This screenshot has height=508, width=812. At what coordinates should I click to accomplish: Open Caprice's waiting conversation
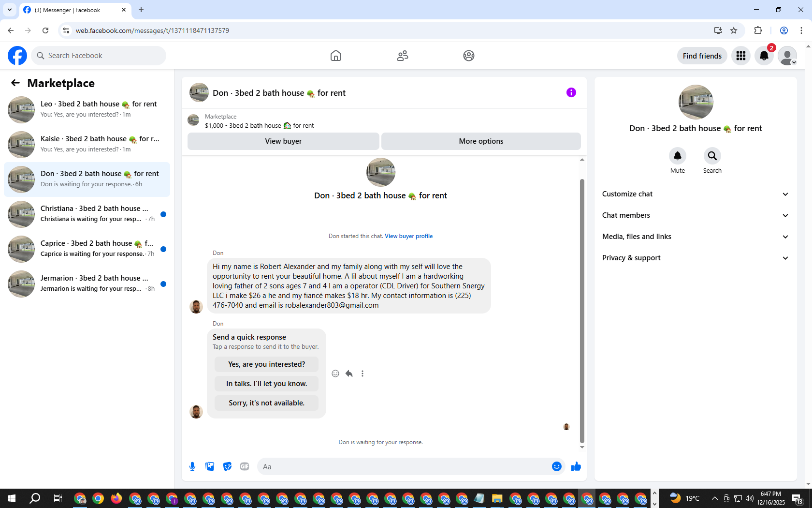point(87,249)
